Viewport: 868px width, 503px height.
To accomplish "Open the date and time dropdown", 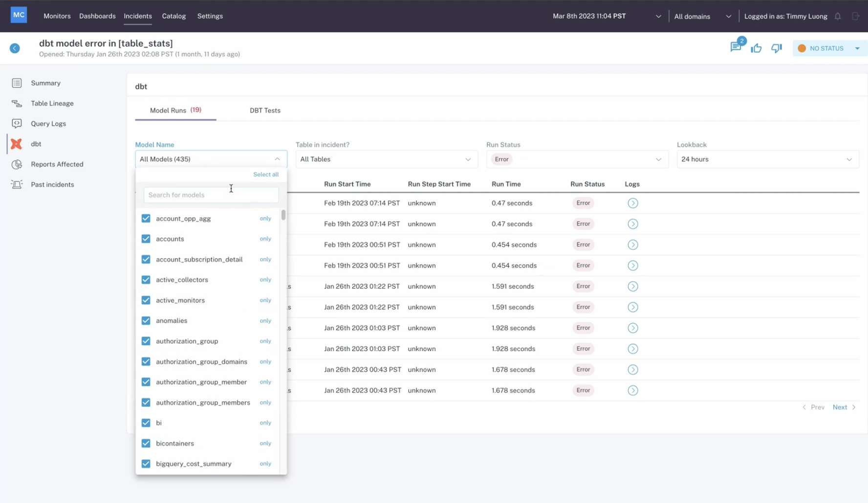I will click(x=607, y=16).
